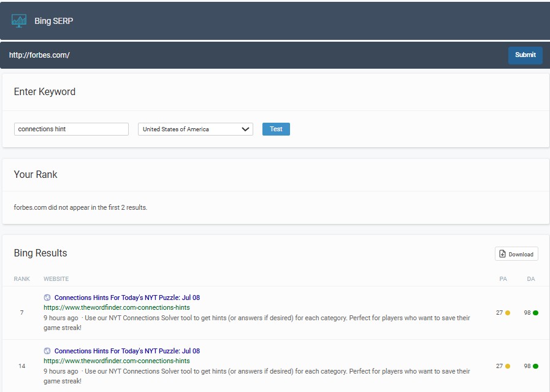Select the rank 7 result description snippet
The height and width of the screenshot is (392, 550).
(257, 323)
